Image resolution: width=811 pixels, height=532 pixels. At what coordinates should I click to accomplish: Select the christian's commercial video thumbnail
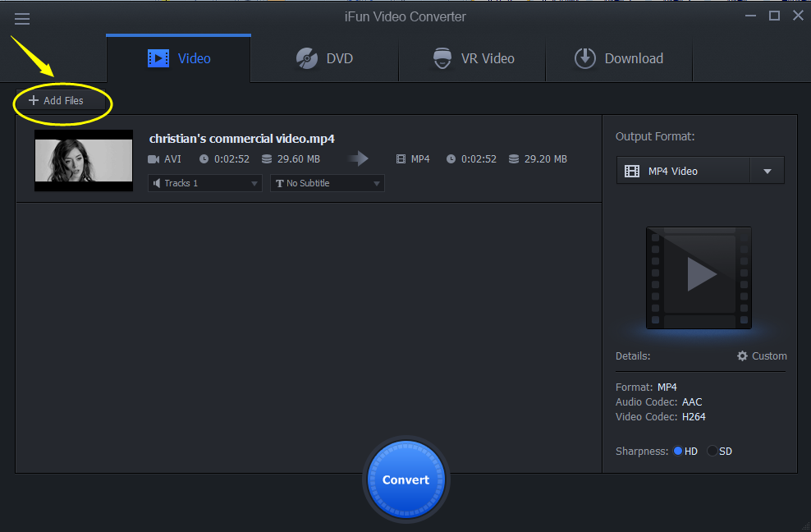coord(84,160)
